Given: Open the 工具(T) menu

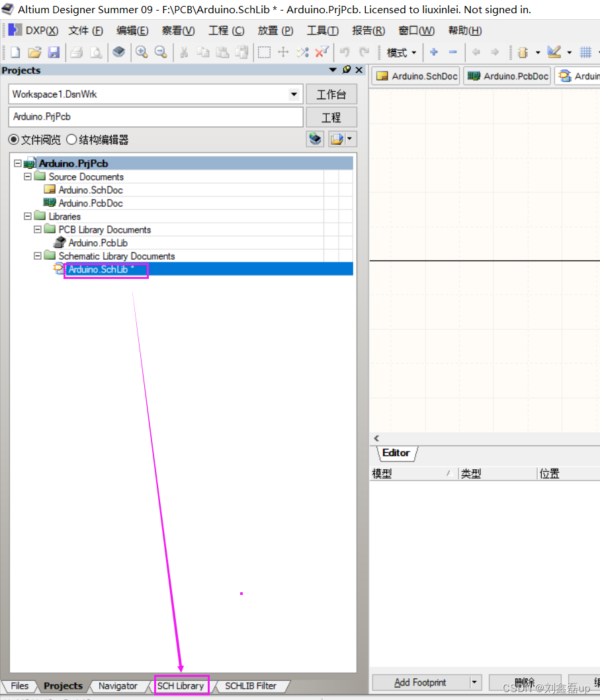Looking at the screenshot, I should [323, 30].
